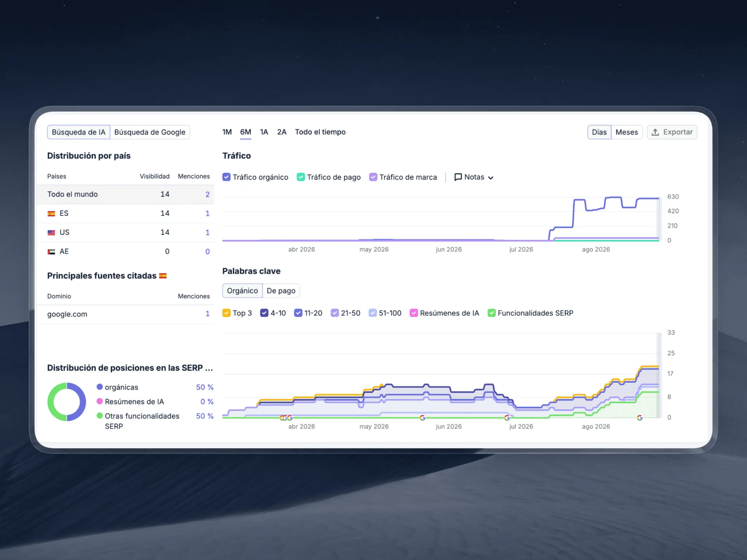Click Menciones header in country table

(194, 177)
